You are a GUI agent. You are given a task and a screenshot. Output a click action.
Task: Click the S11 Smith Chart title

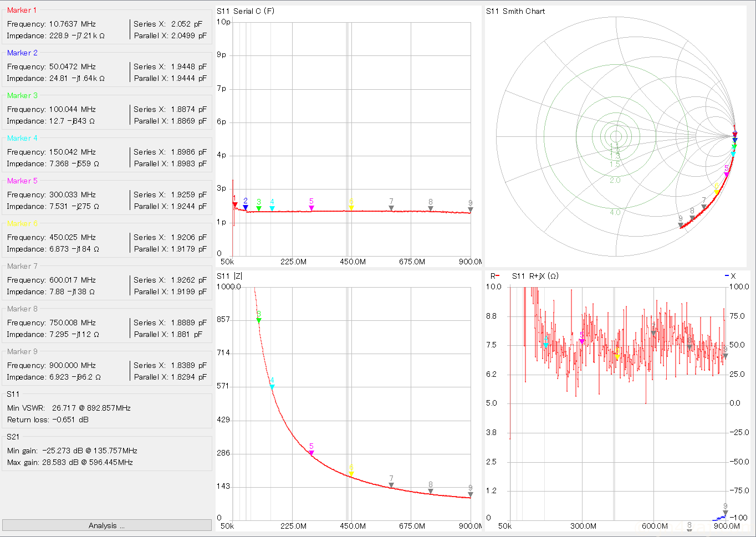(x=515, y=11)
